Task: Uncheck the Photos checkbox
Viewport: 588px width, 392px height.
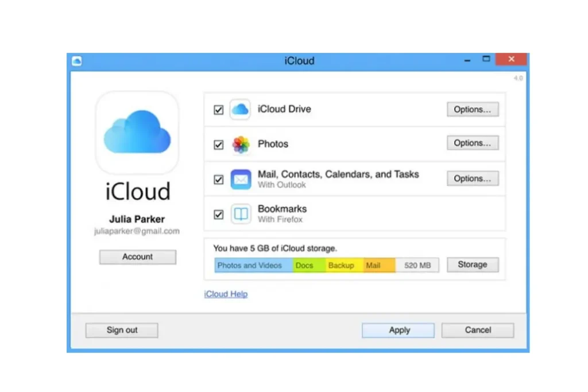Action: tap(219, 145)
